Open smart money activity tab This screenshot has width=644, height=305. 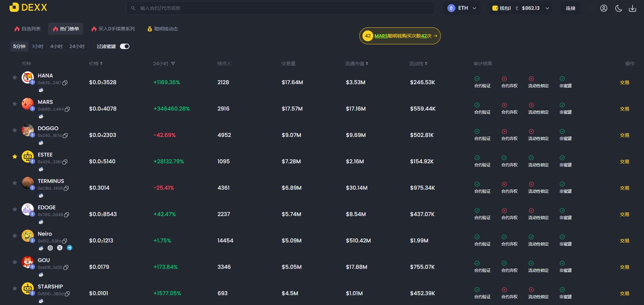(163, 29)
